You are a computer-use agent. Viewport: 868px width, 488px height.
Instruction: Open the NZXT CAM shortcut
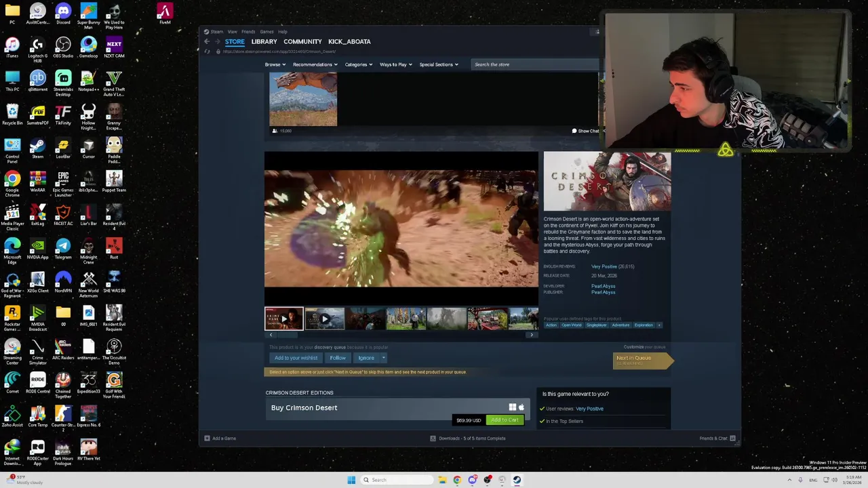(114, 47)
